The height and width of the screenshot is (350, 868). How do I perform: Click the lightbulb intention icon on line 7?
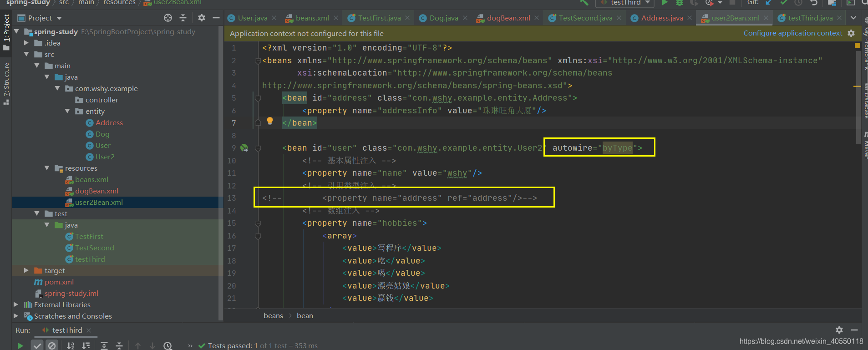coord(270,121)
